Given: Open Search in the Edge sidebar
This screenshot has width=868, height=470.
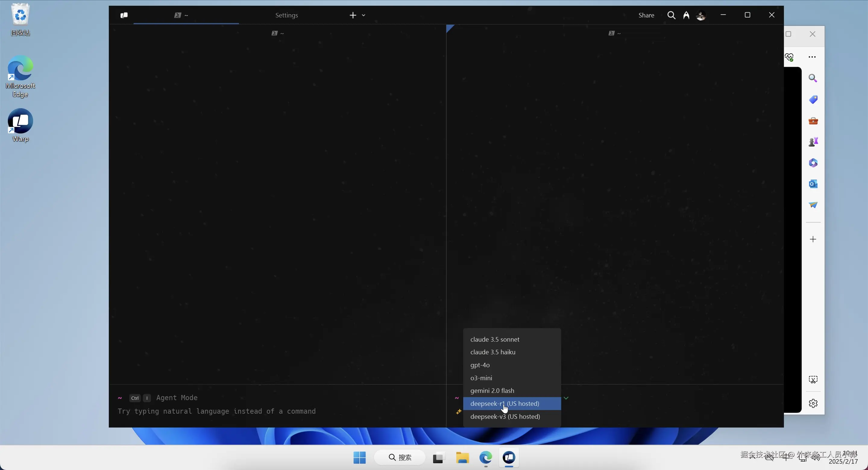Looking at the screenshot, I should click(813, 78).
